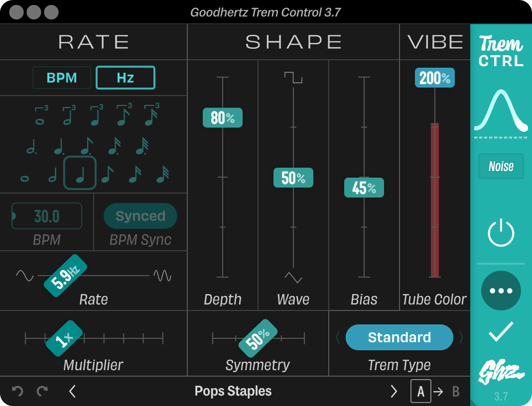
Task: Click the Bias label
Action: pyautogui.click(x=364, y=299)
